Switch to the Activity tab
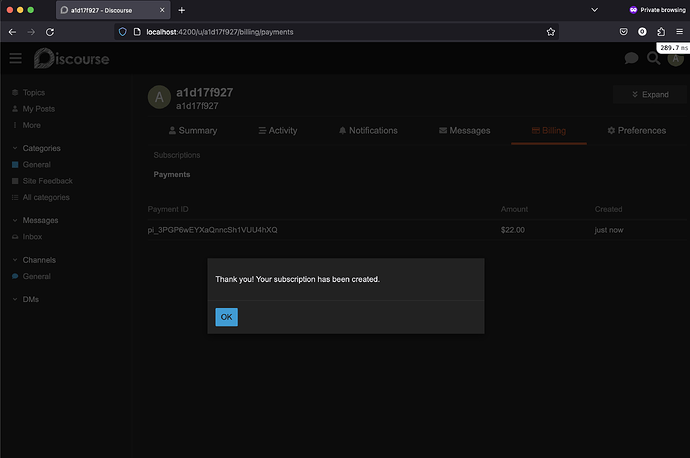This screenshot has width=690, height=458. [x=278, y=131]
